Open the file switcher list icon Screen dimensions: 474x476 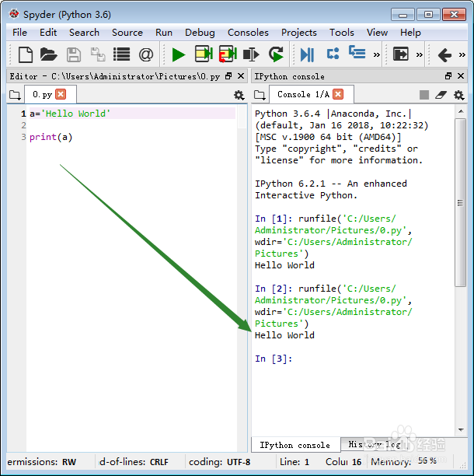122,55
